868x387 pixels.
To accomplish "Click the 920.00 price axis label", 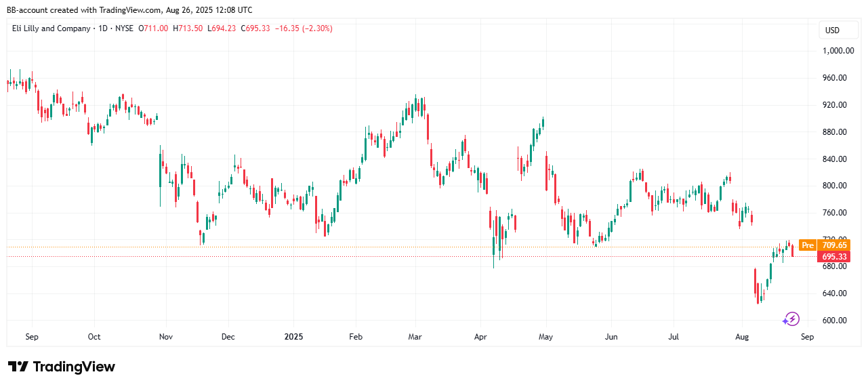I will (x=835, y=105).
